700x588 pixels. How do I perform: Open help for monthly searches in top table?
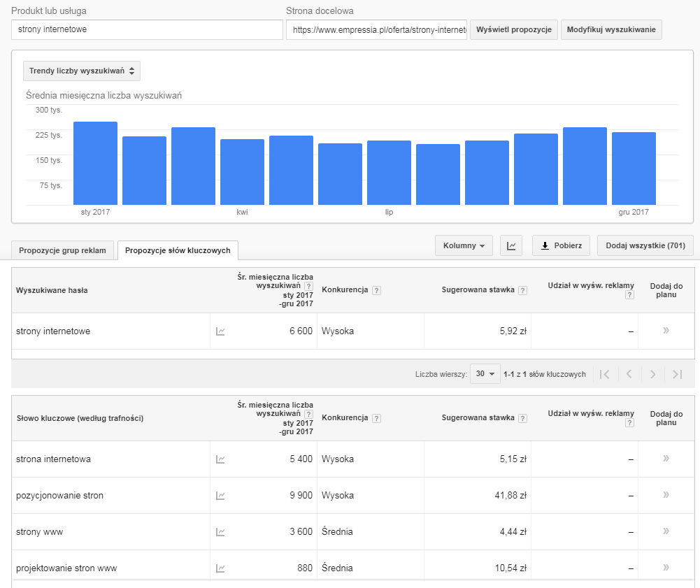308,286
